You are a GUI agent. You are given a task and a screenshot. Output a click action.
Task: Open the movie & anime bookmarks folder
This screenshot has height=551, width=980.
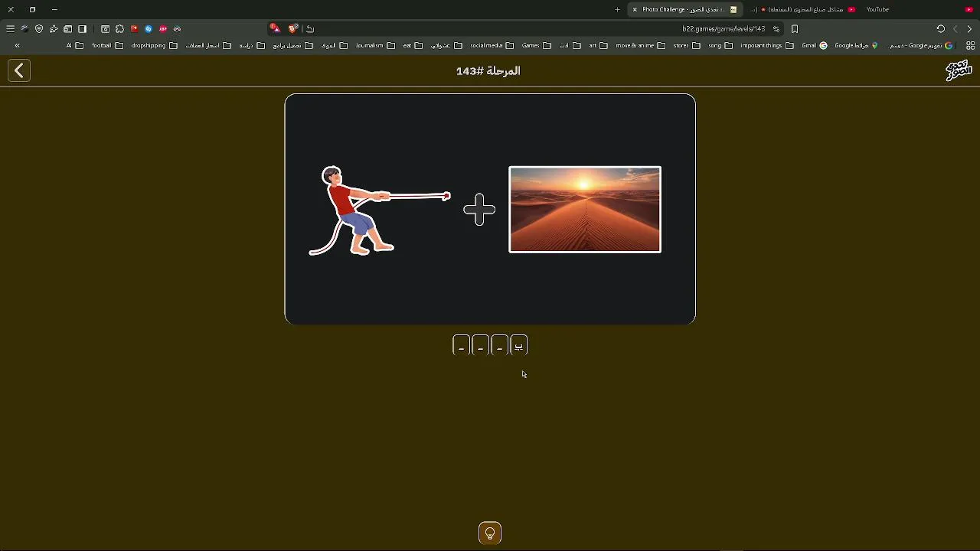point(641,46)
